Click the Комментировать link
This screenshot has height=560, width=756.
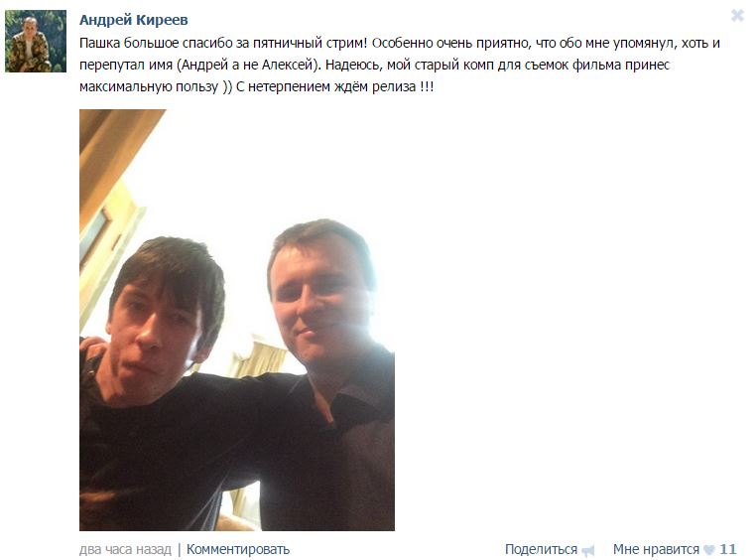click(238, 549)
